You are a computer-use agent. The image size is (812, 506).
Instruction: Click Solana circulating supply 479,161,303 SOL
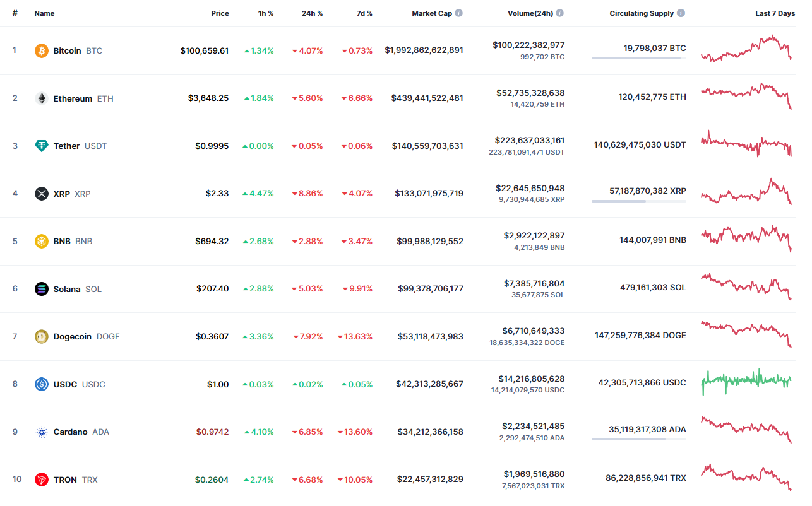pyautogui.click(x=653, y=288)
